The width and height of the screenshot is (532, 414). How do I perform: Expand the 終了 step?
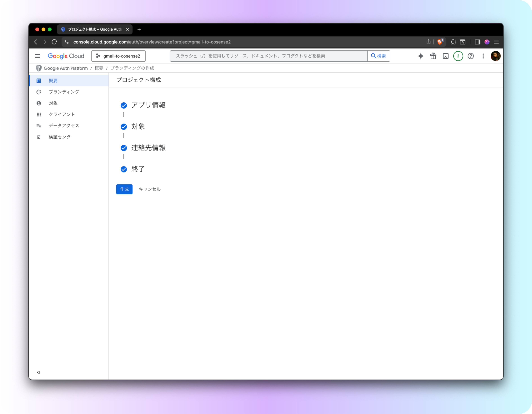[x=138, y=169]
